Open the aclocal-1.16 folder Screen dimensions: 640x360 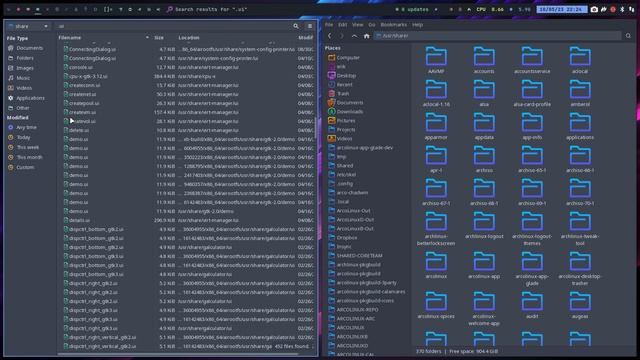436,93
